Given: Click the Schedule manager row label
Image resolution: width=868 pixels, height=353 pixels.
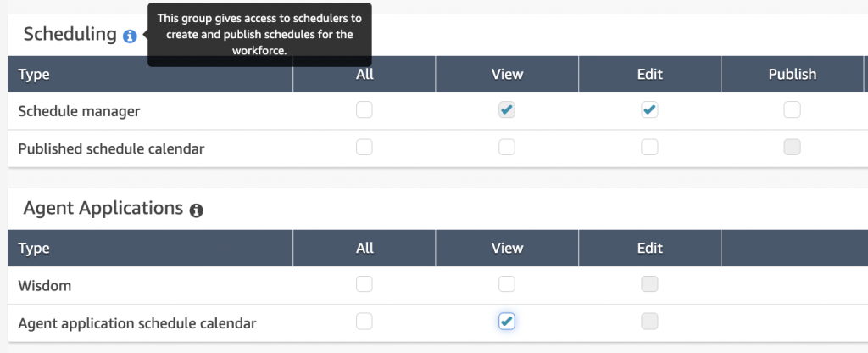Looking at the screenshot, I should (x=79, y=111).
